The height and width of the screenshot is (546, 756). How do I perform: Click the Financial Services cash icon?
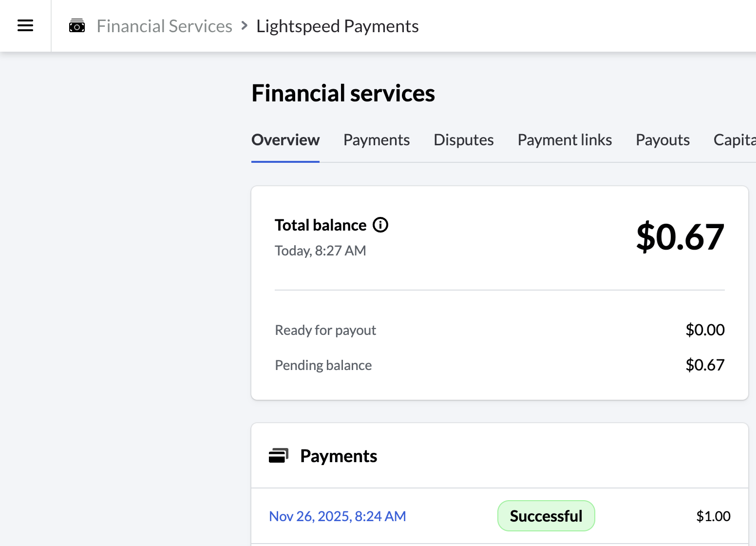pyautogui.click(x=77, y=26)
